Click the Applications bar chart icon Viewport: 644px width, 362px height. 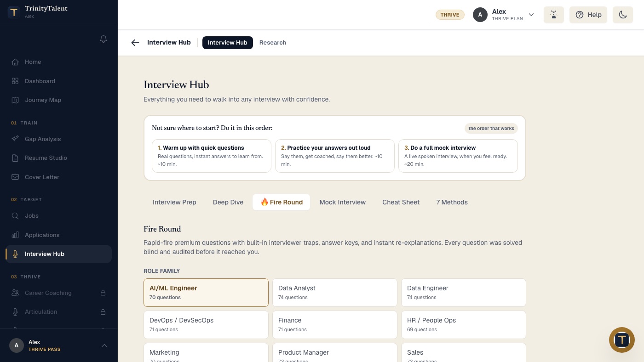coord(15,235)
